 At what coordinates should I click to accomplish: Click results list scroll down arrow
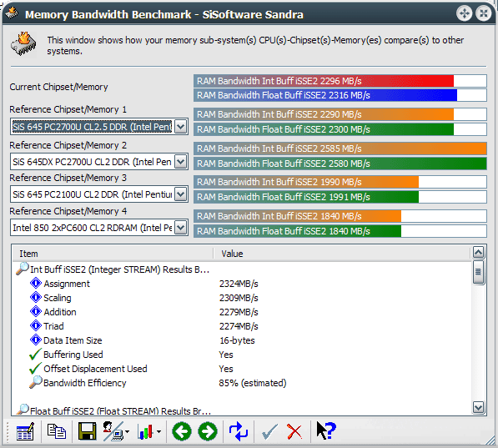pyautogui.click(x=478, y=407)
